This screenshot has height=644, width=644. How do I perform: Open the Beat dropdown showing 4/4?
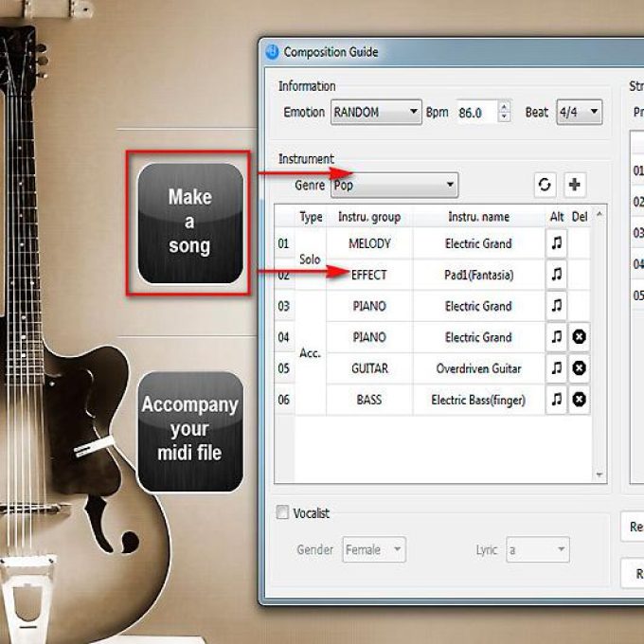pos(579,113)
